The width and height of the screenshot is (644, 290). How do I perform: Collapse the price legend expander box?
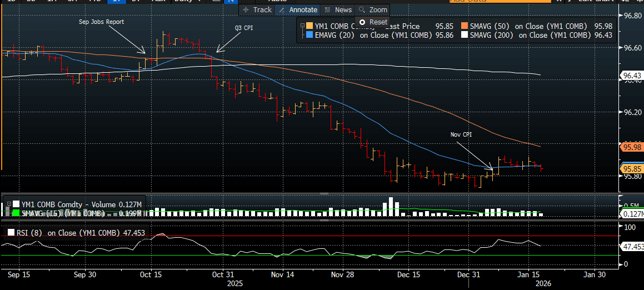(x=302, y=26)
